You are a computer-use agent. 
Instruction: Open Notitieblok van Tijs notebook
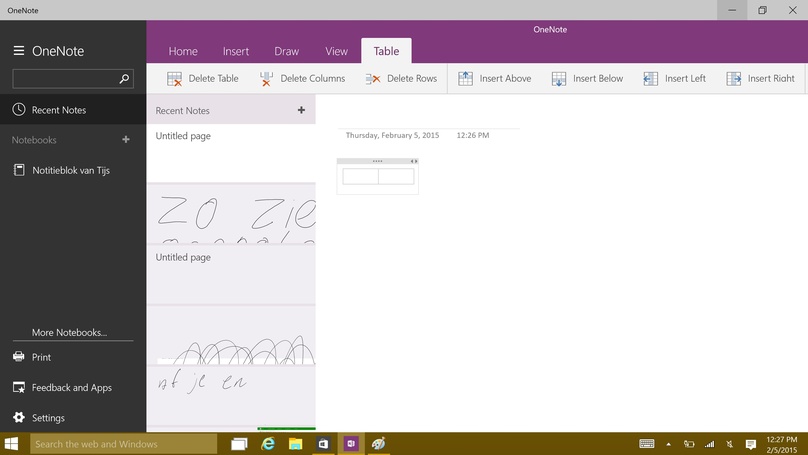[x=73, y=170]
